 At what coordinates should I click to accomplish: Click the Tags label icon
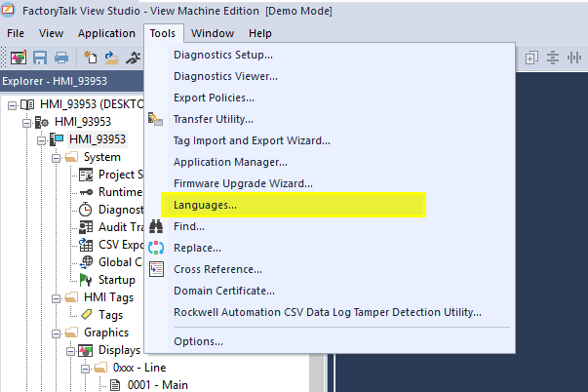tap(87, 314)
